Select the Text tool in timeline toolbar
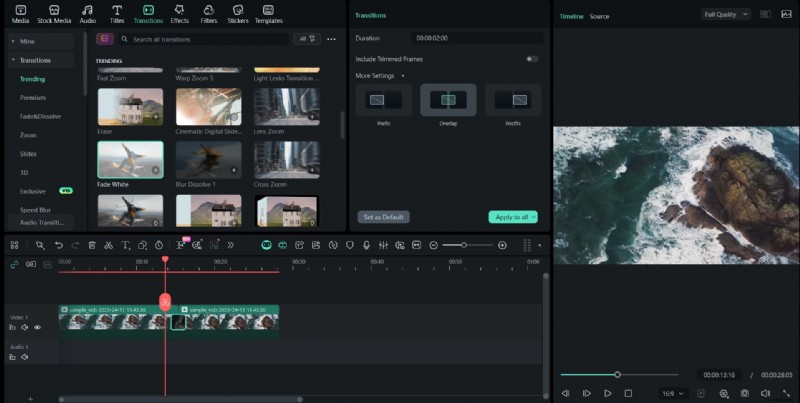Viewport: 800px width, 403px height. click(x=126, y=245)
